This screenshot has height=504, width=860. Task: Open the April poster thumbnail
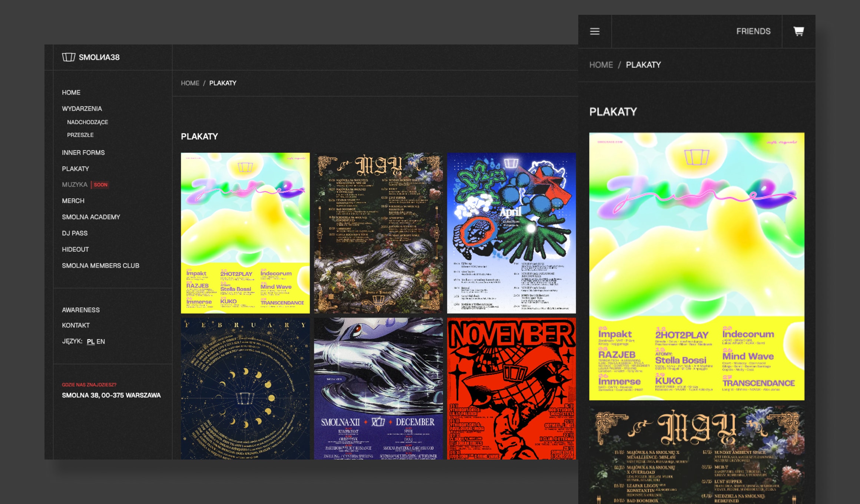(512, 233)
